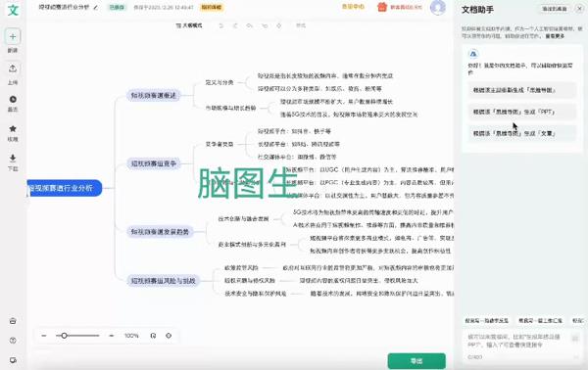
Task: Click the redo arrow in the top toolbar
Action: coord(235,25)
